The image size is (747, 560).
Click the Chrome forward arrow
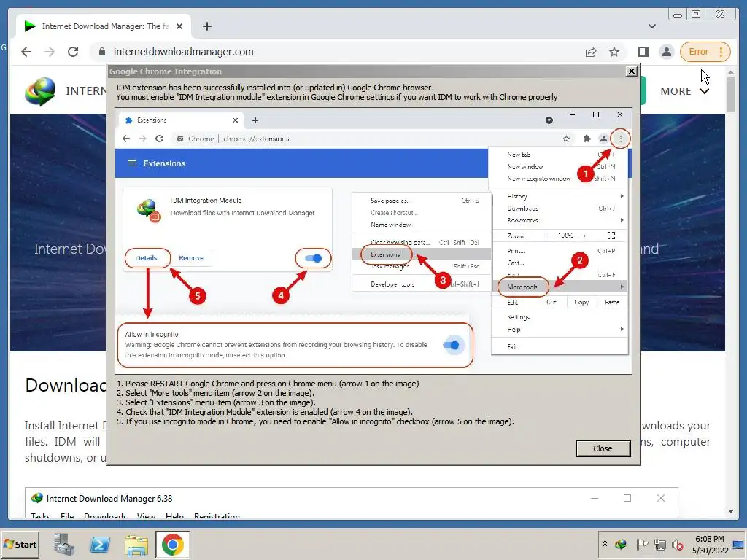pyautogui.click(x=50, y=52)
